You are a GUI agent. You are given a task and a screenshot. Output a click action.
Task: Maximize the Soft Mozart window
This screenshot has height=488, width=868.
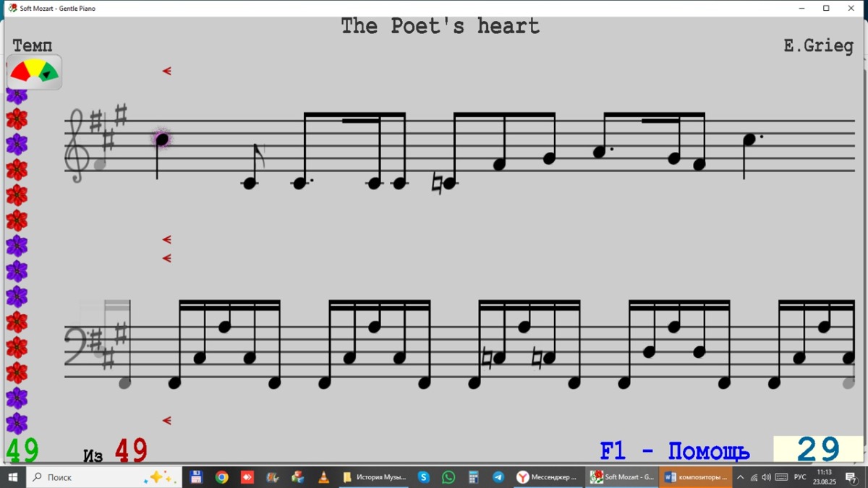pyautogui.click(x=826, y=9)
